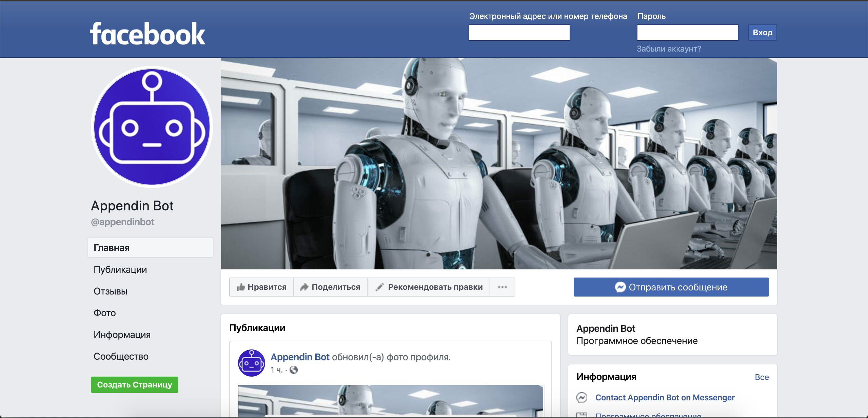Click the thumbs-up Нравится button
Viewport: 868px width, 418px height.
pyautogui.click(x=261, y=287)
